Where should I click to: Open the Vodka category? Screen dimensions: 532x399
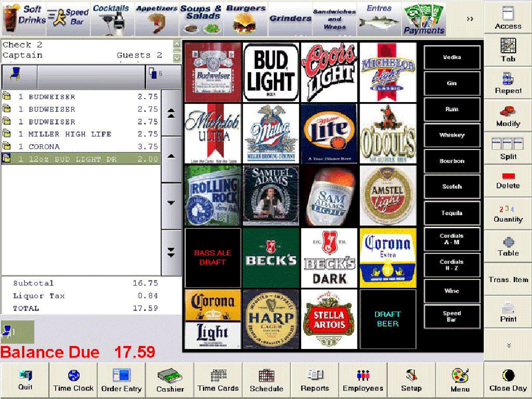click(452, 57)
